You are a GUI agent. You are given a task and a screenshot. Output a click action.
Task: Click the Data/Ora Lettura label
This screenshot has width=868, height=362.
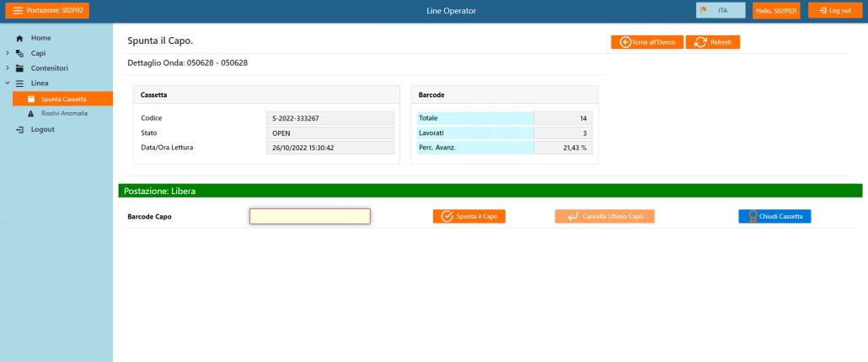tap(167, 148)
